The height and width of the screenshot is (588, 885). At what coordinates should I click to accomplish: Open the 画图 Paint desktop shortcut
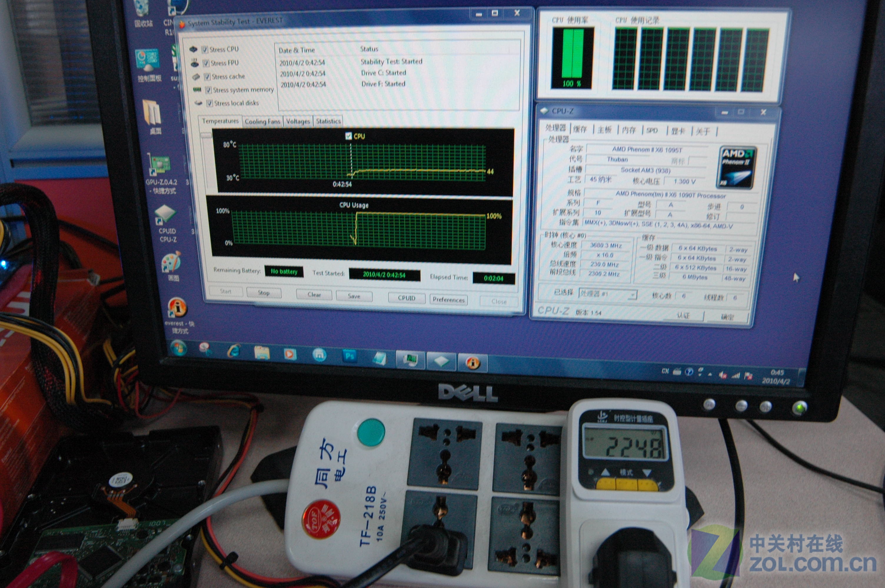pyautogui.click(x=172, y=267)
